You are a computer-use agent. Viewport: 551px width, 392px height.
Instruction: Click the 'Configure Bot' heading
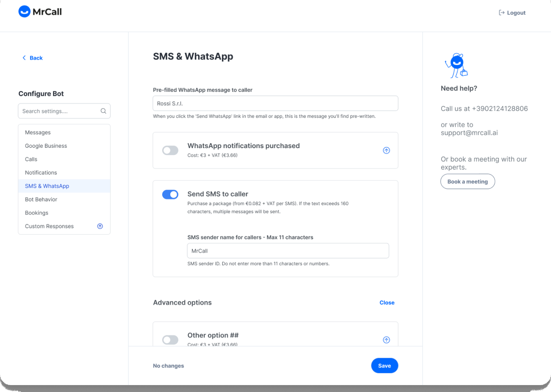pyautogui.click(x=41, y=94)
